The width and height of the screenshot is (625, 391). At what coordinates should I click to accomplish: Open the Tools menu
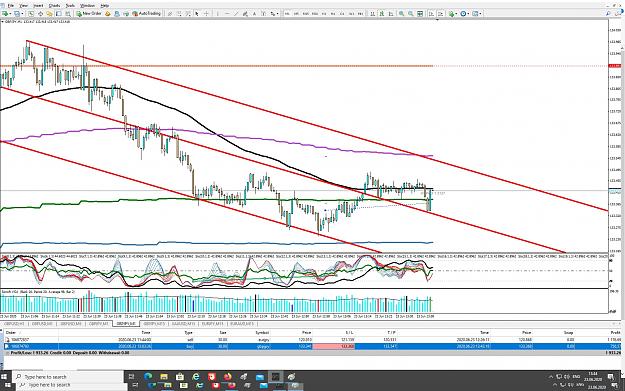[70, 6]
